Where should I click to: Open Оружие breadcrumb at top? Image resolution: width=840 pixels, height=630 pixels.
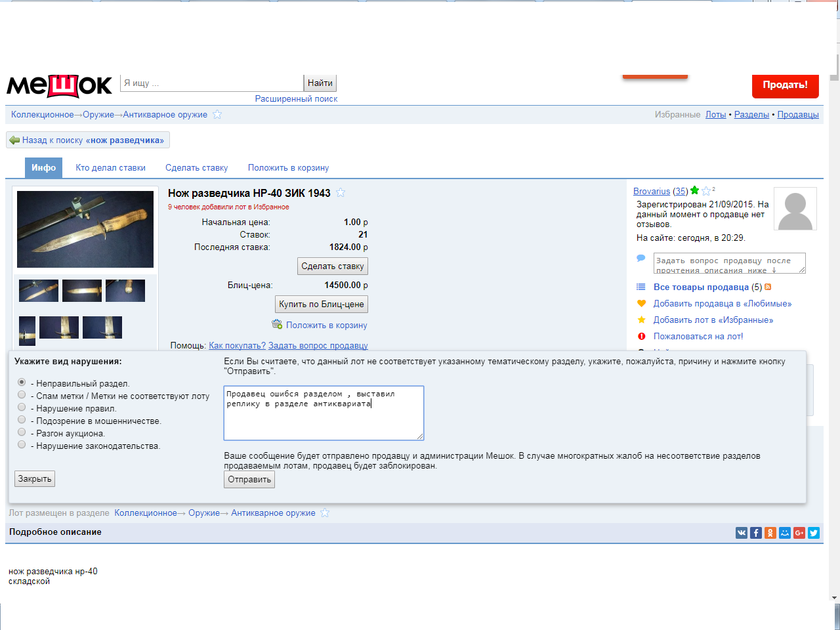coord(98,114)
